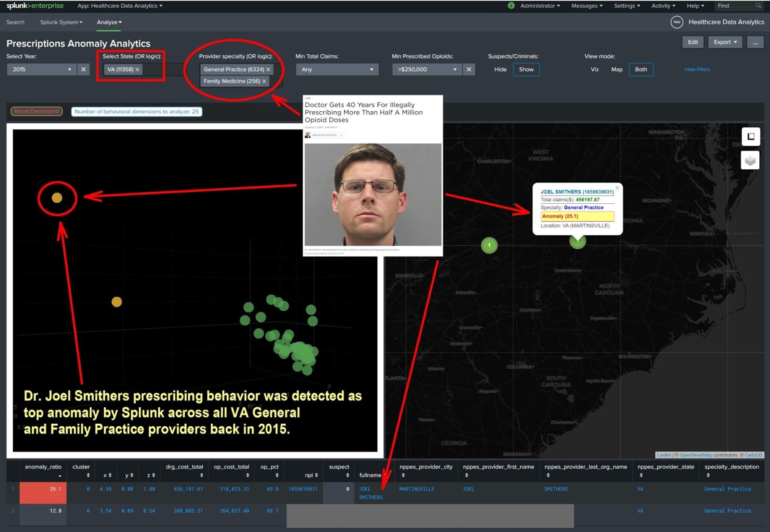Click the Edit dashboard button
This screenshot has width=770, height=532.
693,42
